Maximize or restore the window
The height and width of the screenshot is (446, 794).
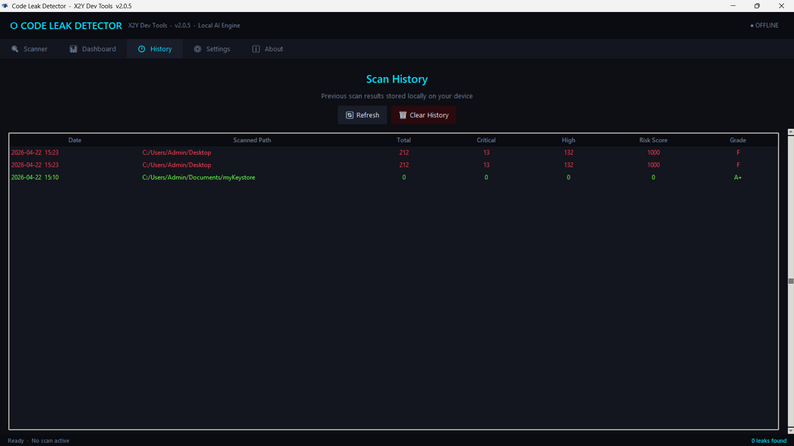tap(757, 6)
